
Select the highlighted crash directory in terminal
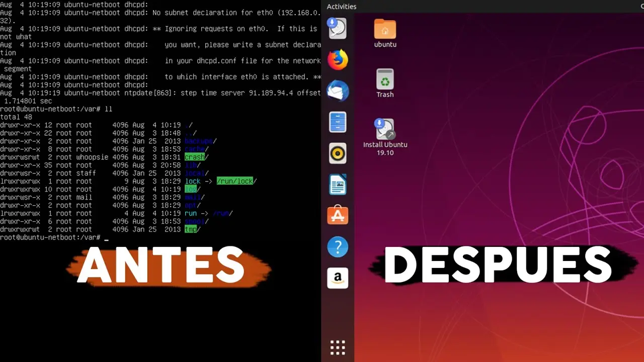(x=195, y=157)
